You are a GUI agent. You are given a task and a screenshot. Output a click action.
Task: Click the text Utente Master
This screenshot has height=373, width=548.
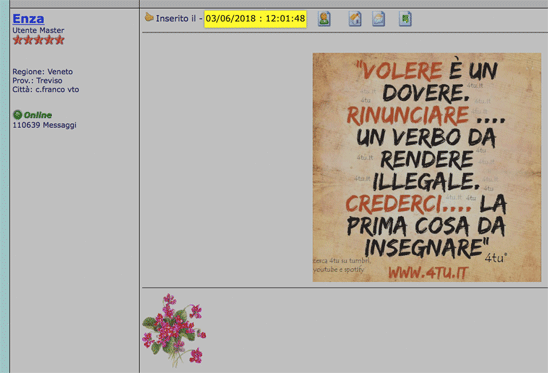coord(38,30)
